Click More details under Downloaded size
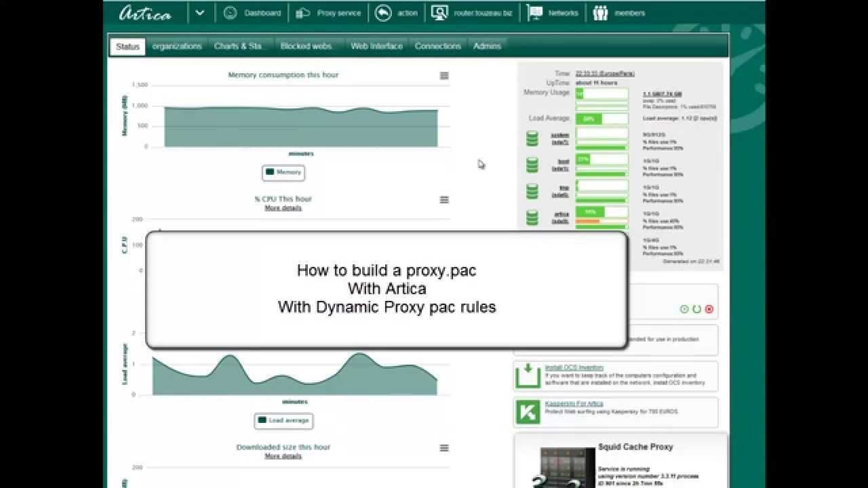 point(283,456)
